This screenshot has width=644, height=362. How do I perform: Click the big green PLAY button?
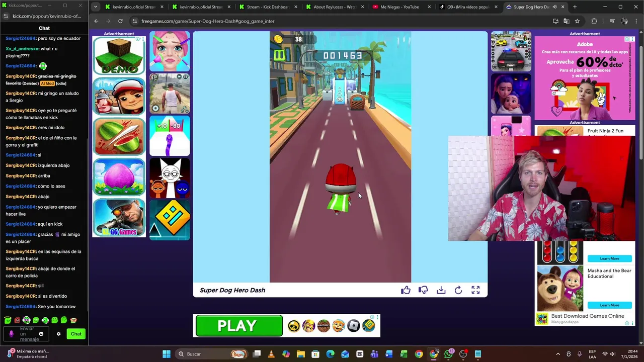point(239,326)
